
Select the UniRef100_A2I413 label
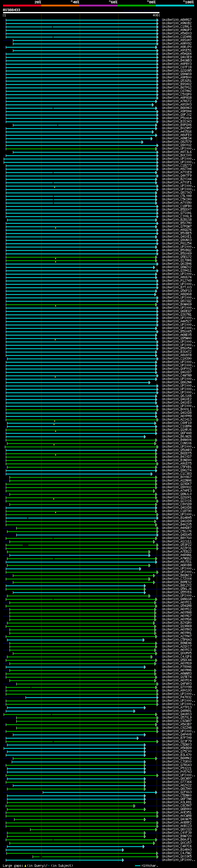coord(177,419)
